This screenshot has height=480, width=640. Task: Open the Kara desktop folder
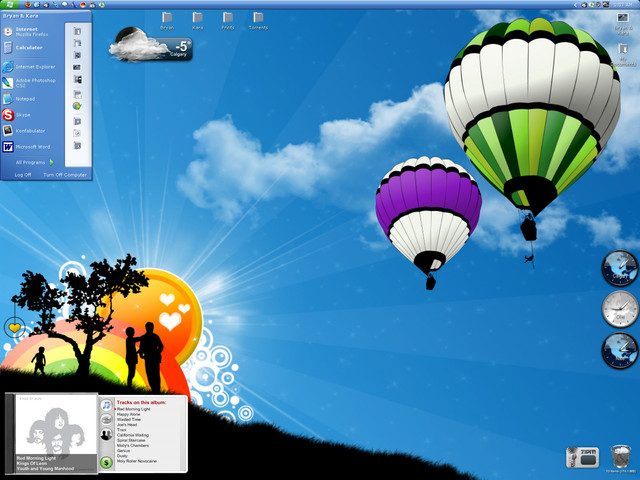(198, 21)
